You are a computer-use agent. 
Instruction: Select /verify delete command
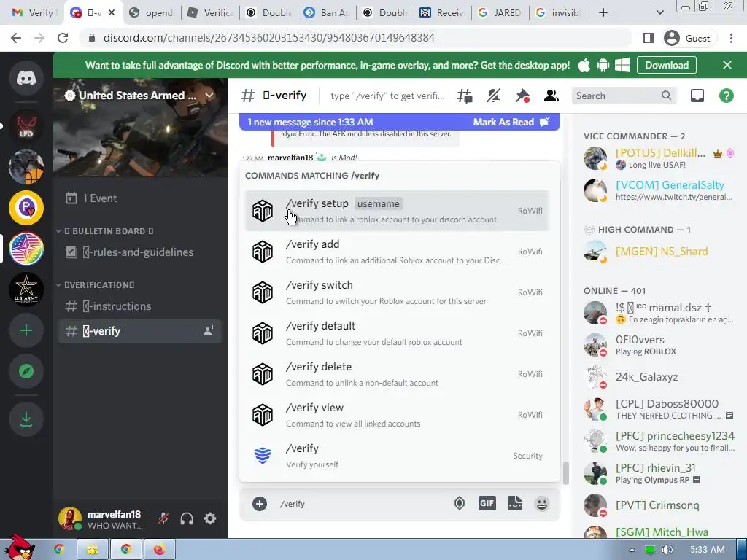(x=398, y=374)
